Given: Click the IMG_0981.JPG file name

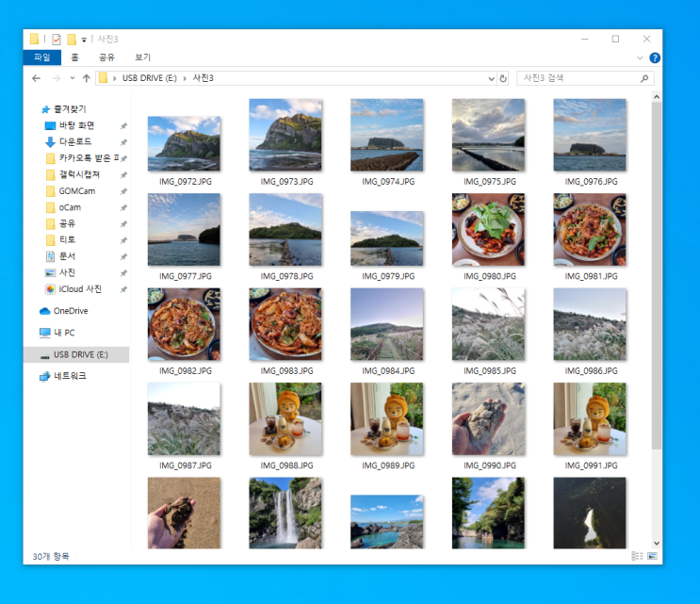Looking at the screenshot, I should [591, 276].
